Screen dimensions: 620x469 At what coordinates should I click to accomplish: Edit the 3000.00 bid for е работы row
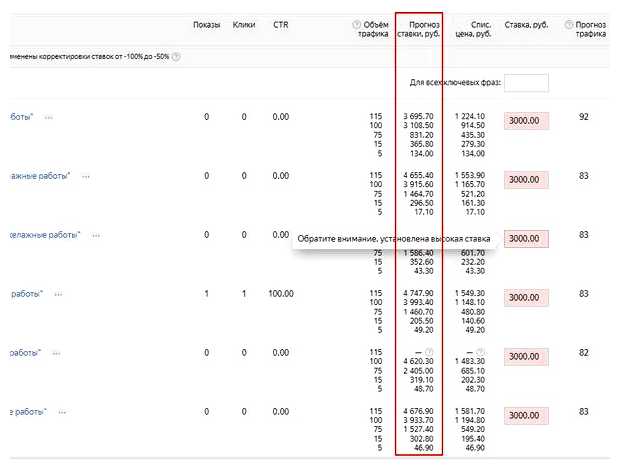(526, 415)
